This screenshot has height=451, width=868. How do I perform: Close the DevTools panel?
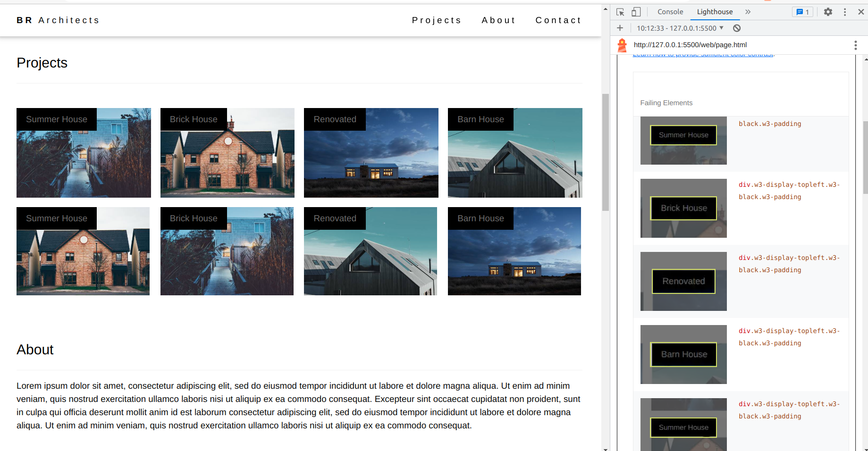pyautogui.click(x=860, y=12)
